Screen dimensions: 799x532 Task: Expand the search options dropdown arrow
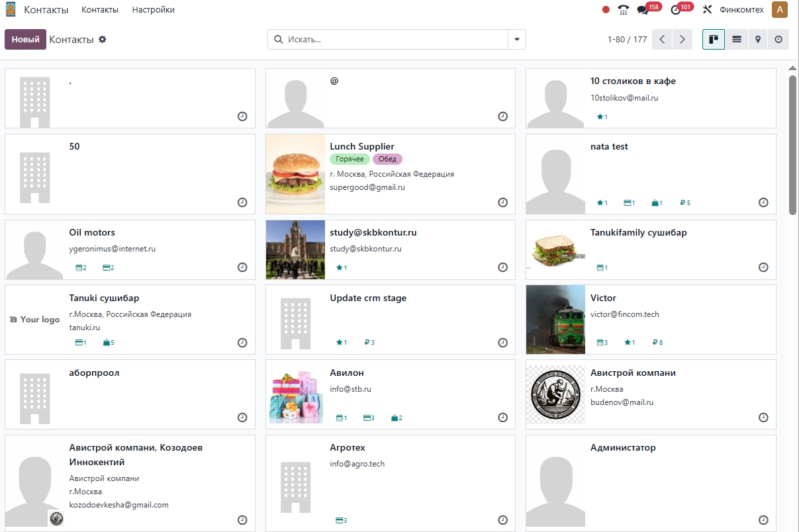point(517,40)
